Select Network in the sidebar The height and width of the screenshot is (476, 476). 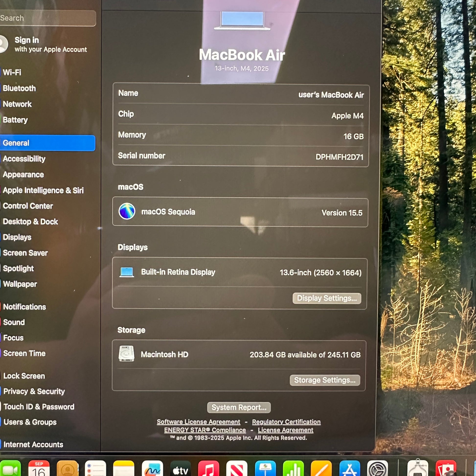pos(17,104)
